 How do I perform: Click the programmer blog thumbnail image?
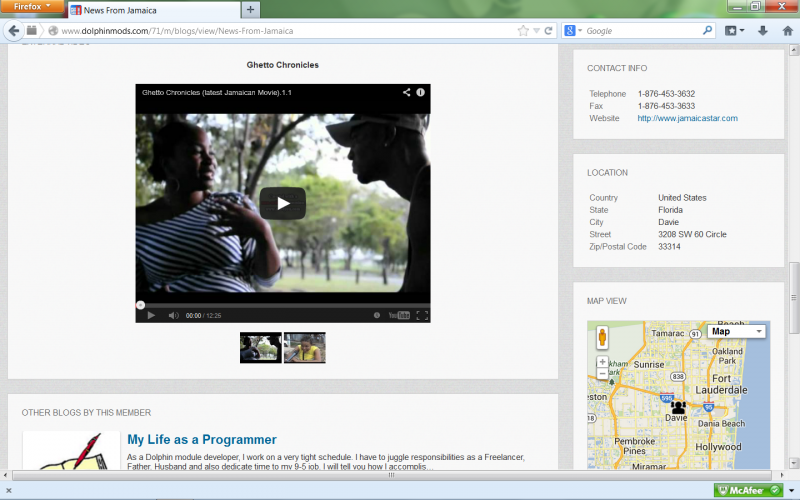coord(71,451)
